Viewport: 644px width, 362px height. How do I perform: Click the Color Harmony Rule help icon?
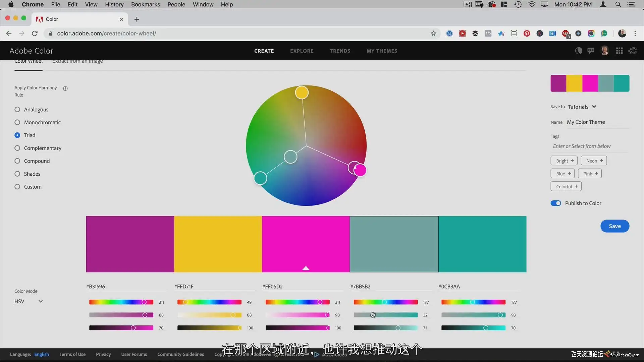click(x=65, y=88)
